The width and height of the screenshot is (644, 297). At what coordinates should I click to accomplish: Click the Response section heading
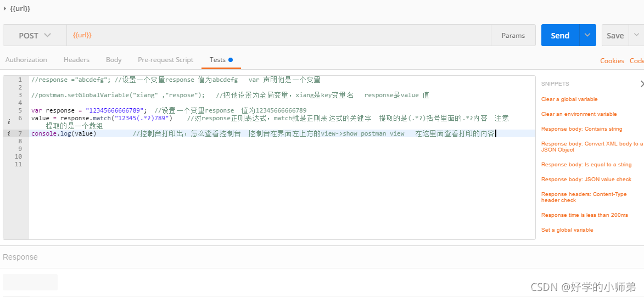(x=20, y=257)
